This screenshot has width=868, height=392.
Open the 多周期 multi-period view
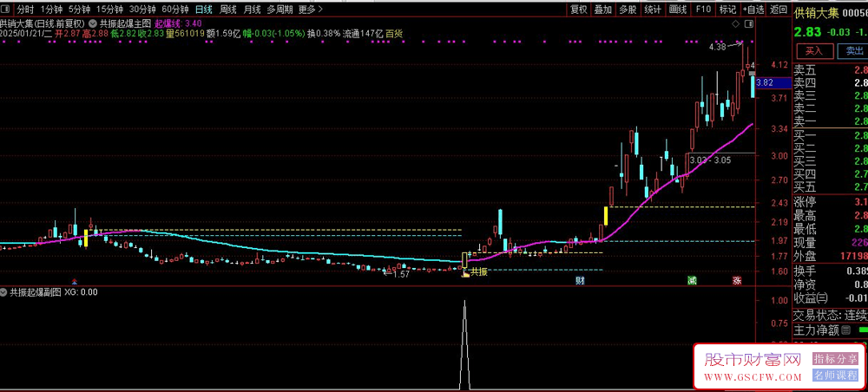[279, 10]
